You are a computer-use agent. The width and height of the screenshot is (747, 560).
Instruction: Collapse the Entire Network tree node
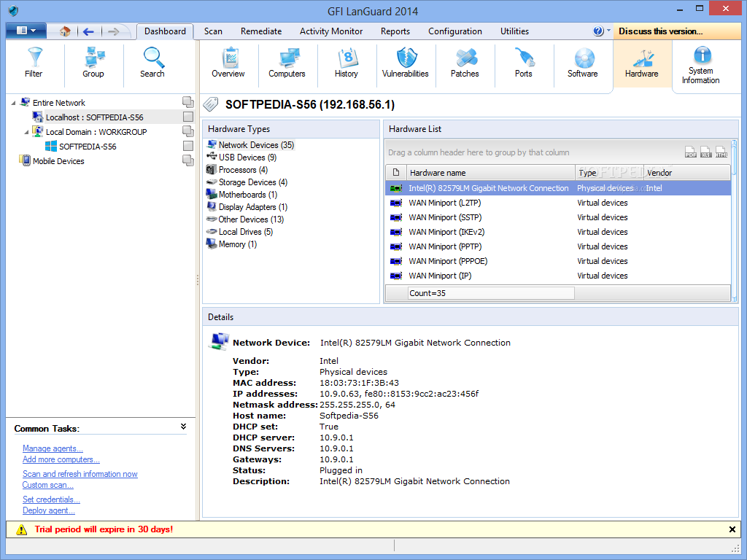click(x=13, y=103)
